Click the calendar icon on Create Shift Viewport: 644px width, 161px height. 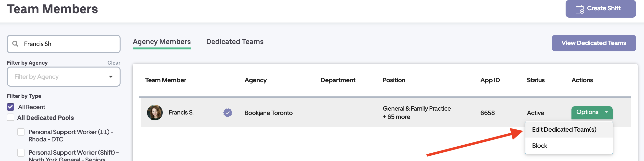[x=580, y=9]
